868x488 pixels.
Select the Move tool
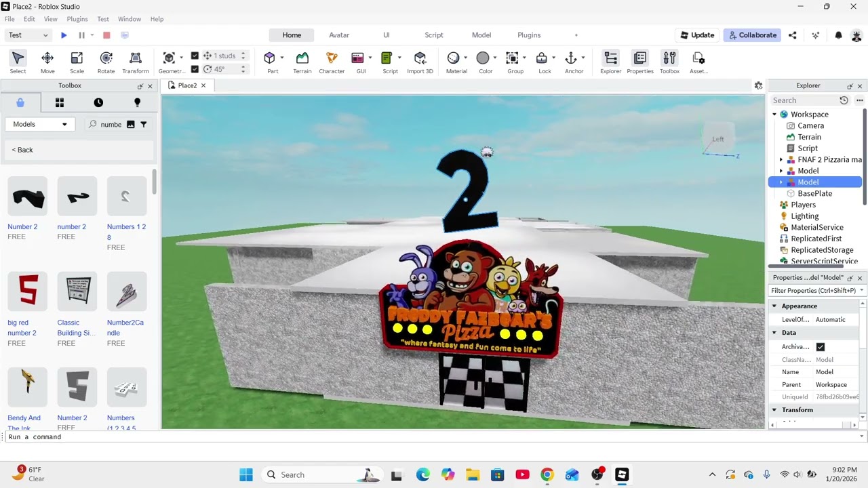click(47, 62)
